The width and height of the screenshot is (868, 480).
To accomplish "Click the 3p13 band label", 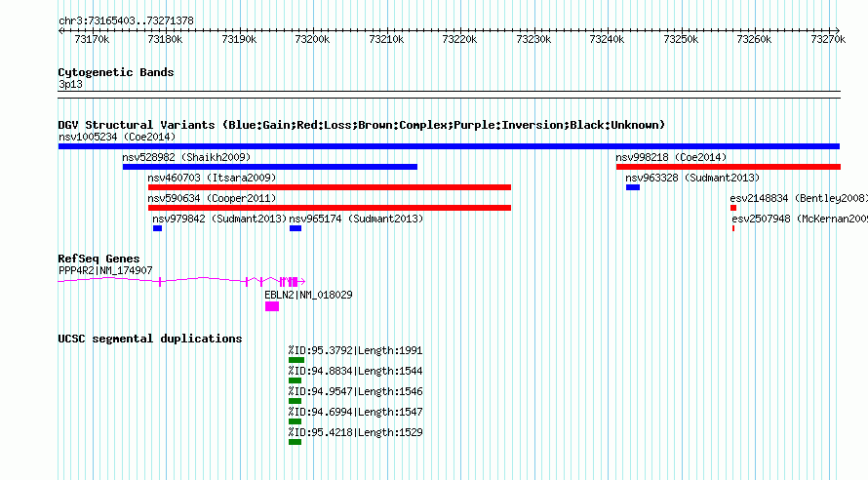I will pyautogui.click(x=70, y=85).
